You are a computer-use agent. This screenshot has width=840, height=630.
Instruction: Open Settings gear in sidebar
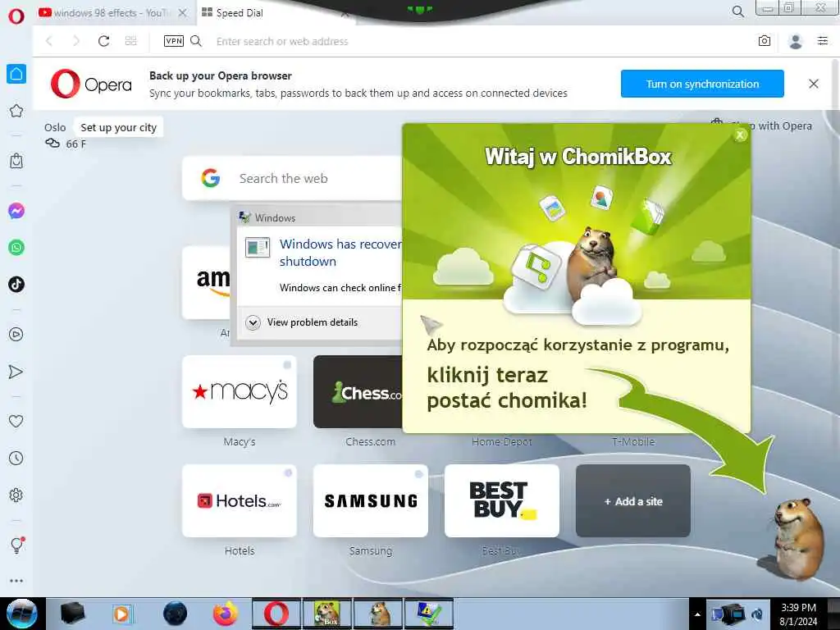click(x=16, y=495)
